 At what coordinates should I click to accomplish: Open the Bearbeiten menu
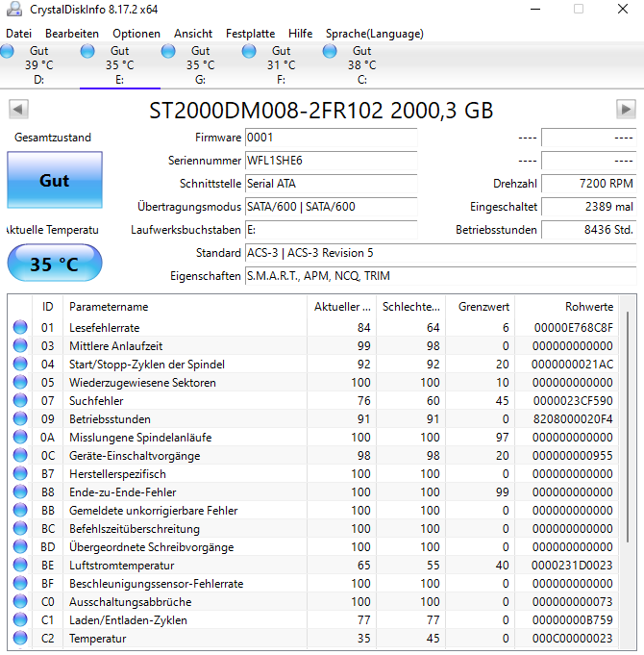coord(72,34)
